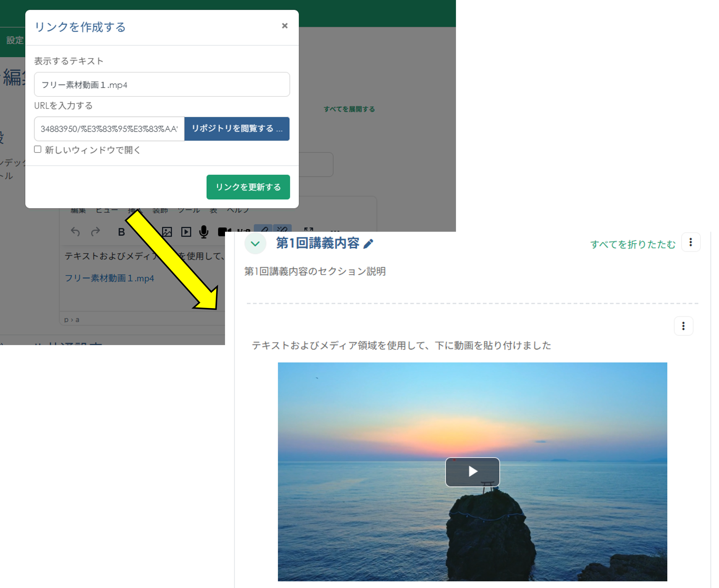Click the pencil icon beside 第1回講義内容

[368, 244]
